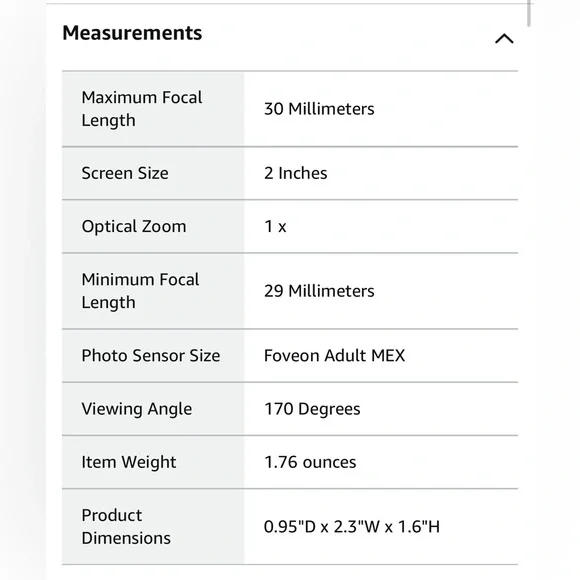The height and width of the screenshot is (580, 580).
Task: Click the vertical scrollbar thumb
Action: 529,13
